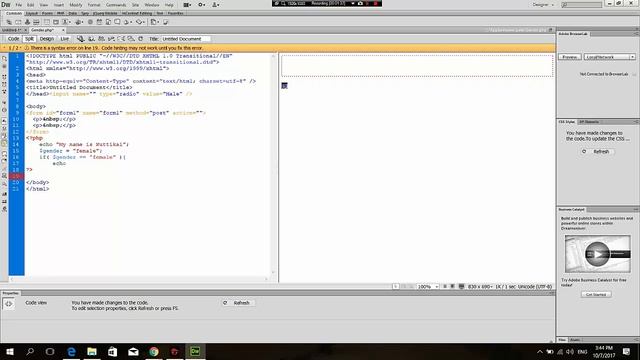Open File Explorer from the taskbar

point(92,351)
